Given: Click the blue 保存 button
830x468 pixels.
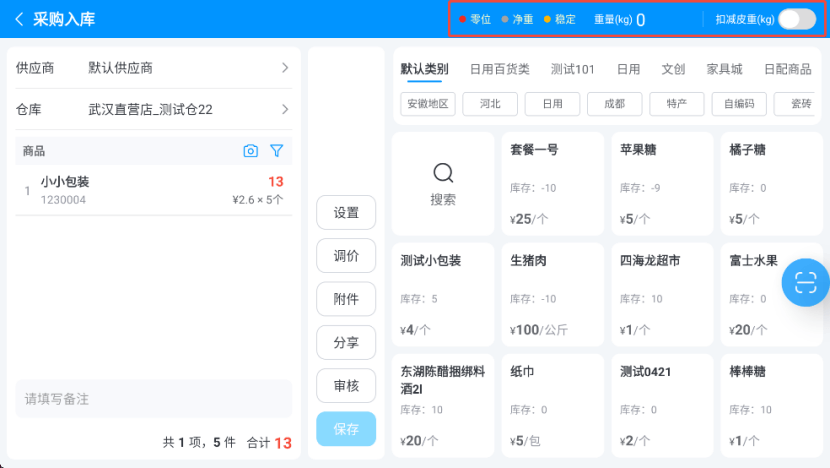Looking at the screenshot, I should (x=346, y=429).
